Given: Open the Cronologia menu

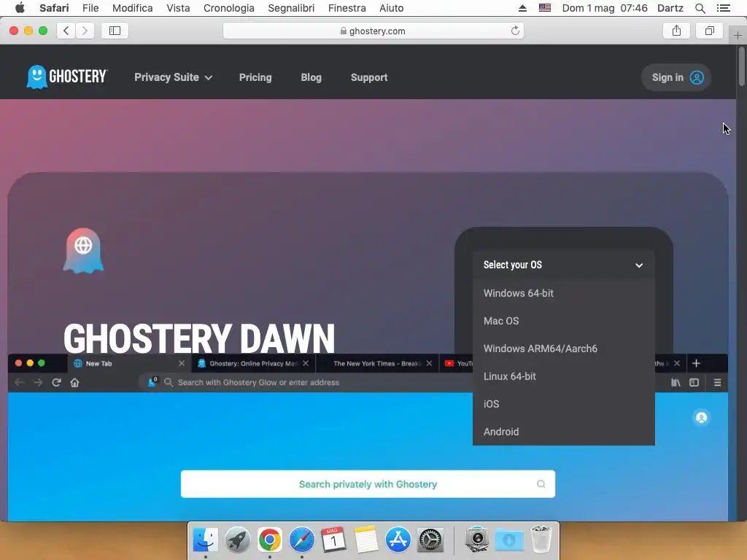Looking at the screenshot, I should (x=228, y=8).
